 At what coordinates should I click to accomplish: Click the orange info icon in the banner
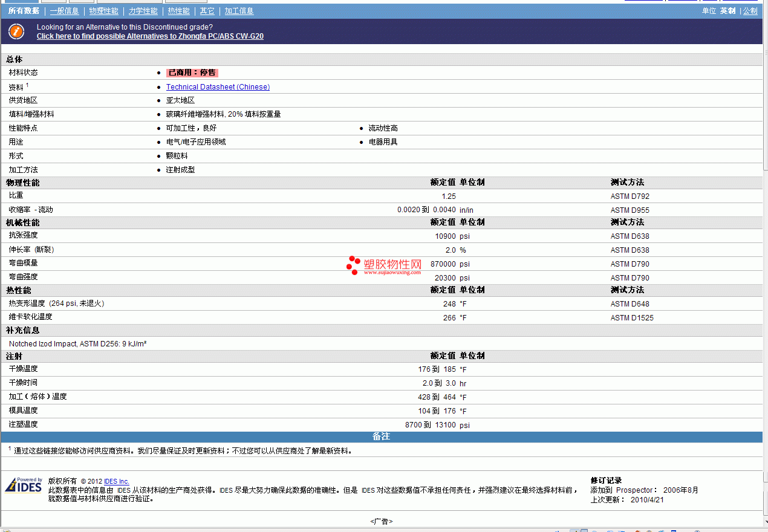pyautogui.click(x=16, y=31)
